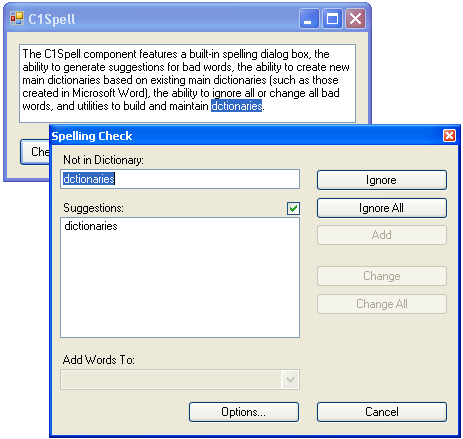Toggle the Suggestions checkbox

click(x=293, y=208)
